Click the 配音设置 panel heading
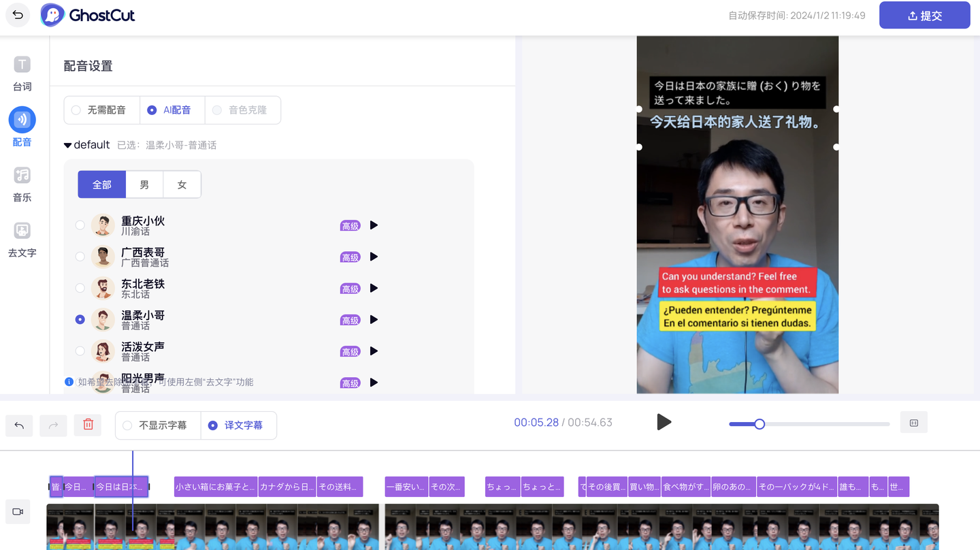The height and width of the screenshot is (550, 980). coord(88,66)
